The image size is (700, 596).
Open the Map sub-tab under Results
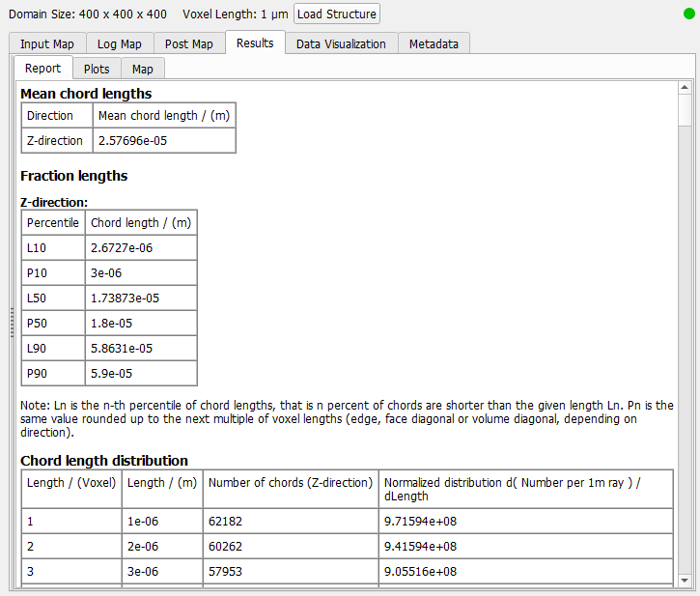tap(143, 70)
